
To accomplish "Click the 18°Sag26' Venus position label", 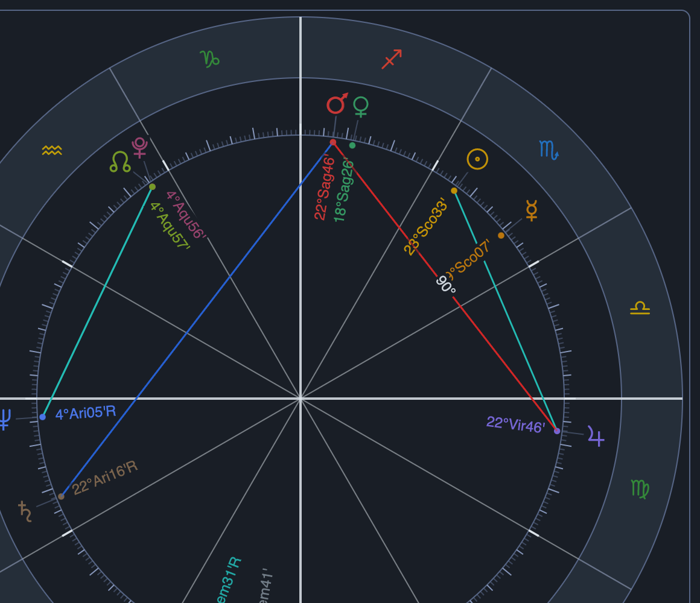I will coord(343,191).
